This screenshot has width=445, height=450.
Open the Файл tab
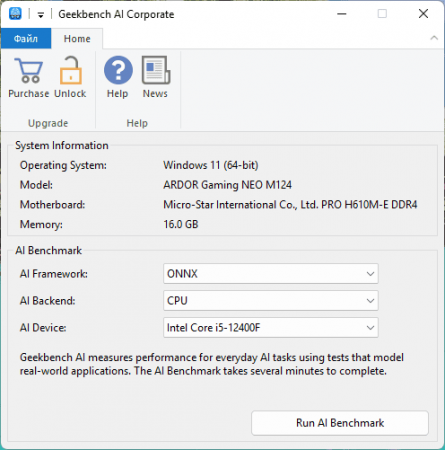click(26, 39)
